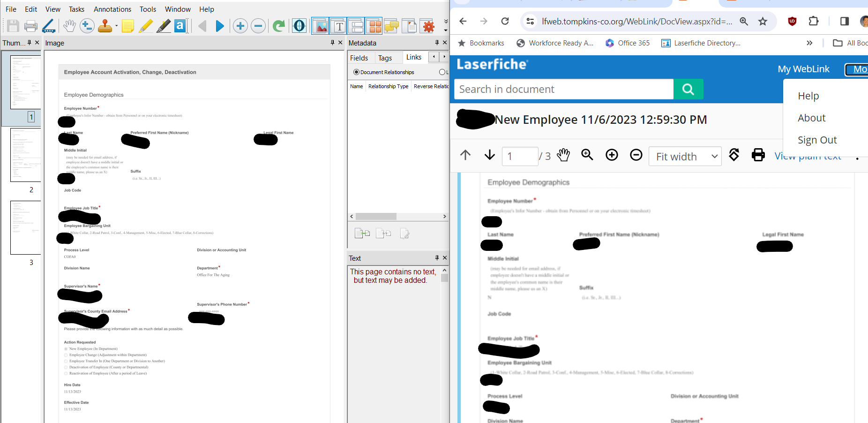Open the Edit menu
Viewport: 868px width, 423px height.
click(x=31, y=9)
